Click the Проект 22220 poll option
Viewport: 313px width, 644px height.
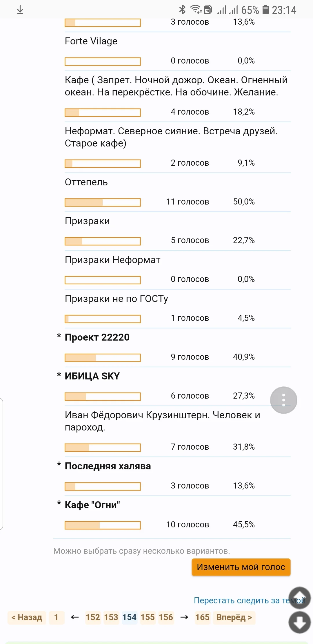click(x=97, y=337)
